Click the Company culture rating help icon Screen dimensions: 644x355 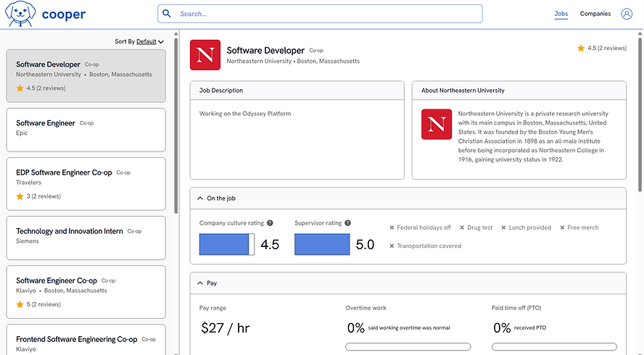point(270,223)
